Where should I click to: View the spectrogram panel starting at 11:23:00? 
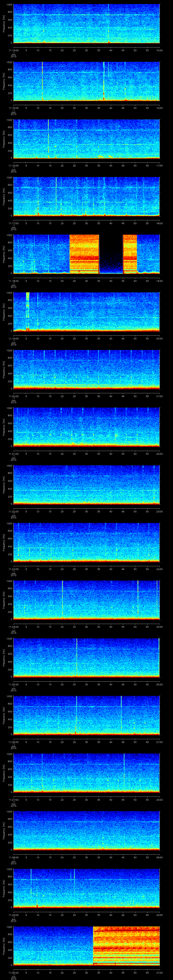[86, 543]
